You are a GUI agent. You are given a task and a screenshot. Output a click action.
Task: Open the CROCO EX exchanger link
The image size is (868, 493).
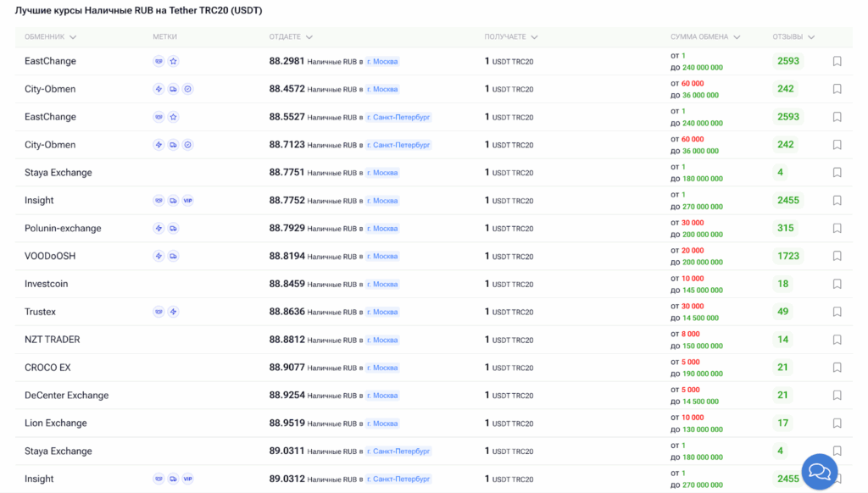(47, 368)
